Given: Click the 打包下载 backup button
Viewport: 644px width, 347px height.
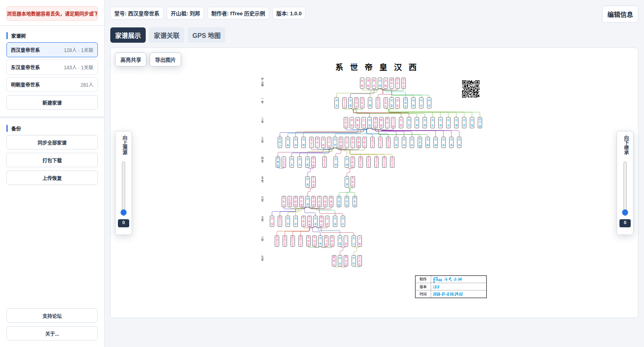Looking at the screenshot, I should point(52,160).
